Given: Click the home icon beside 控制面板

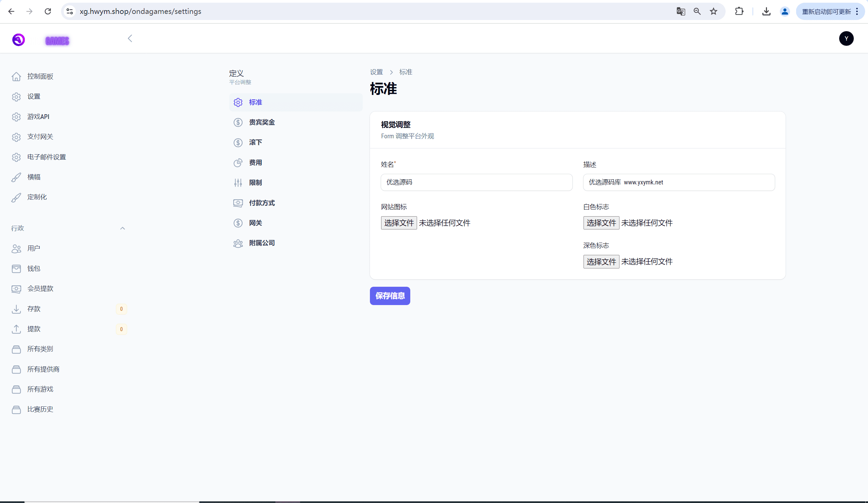Looking at the screenshot, I should click(x=16, y=76).
